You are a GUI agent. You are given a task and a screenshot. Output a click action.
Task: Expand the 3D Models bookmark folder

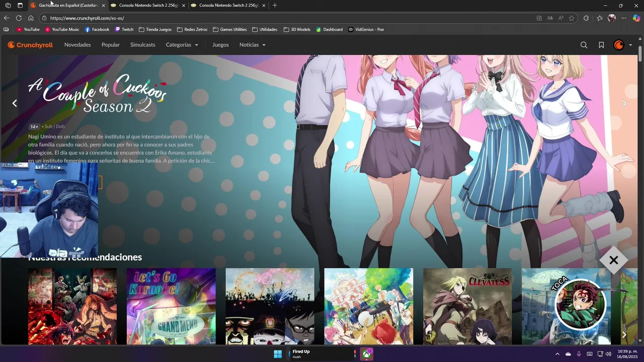297,29
